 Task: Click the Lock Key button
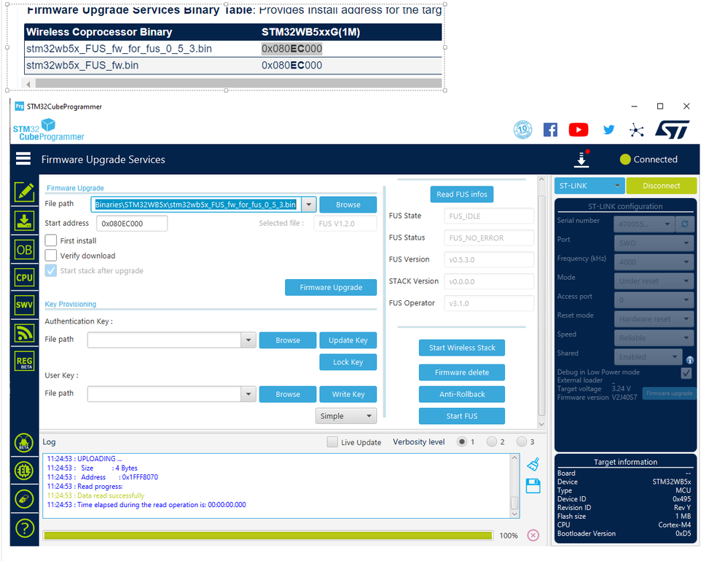point(348,362)
